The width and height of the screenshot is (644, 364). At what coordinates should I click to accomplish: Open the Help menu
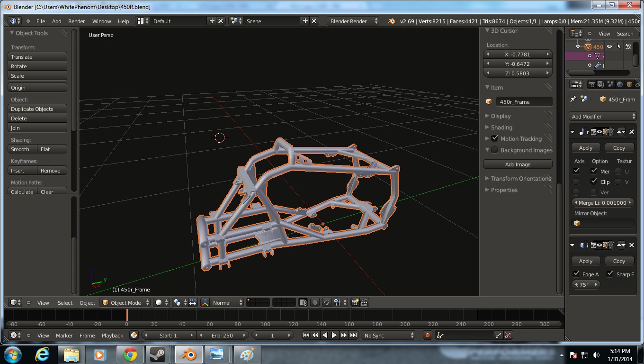click(123, 21)
